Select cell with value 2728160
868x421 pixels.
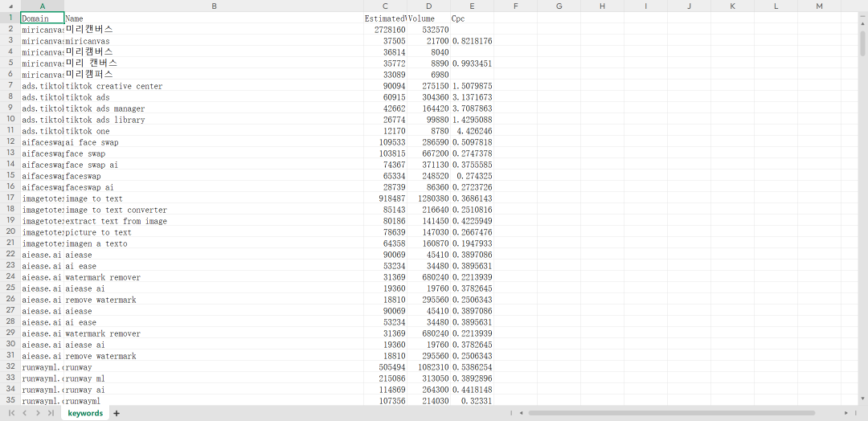385,29
